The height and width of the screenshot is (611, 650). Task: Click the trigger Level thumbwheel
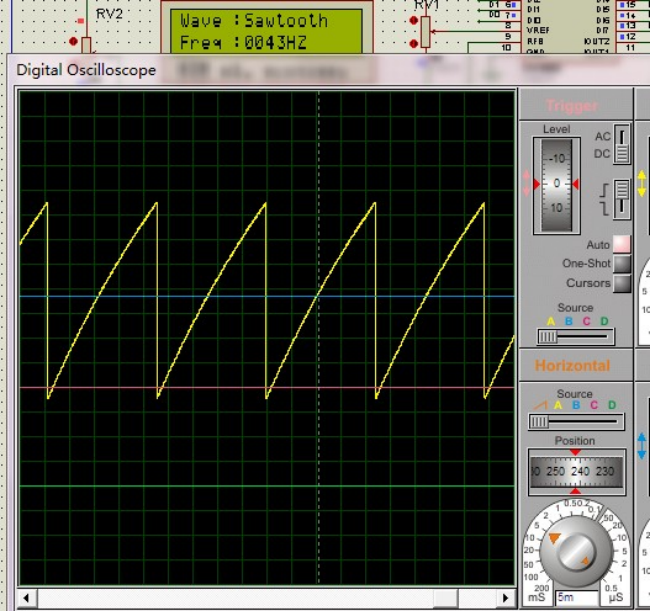tap(557, 185)
